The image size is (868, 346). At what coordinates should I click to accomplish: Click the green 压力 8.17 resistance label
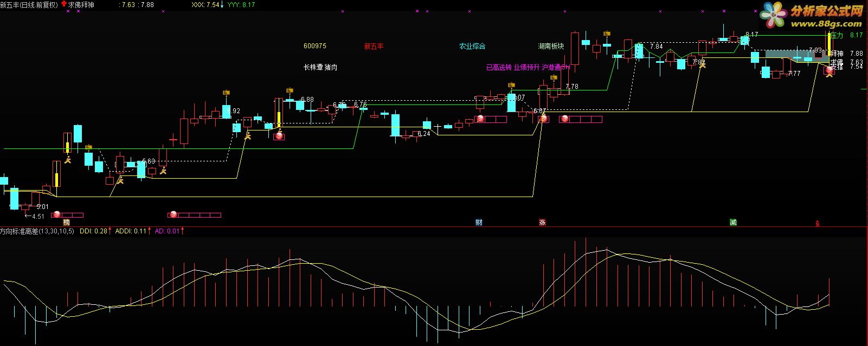coord(846,35)
